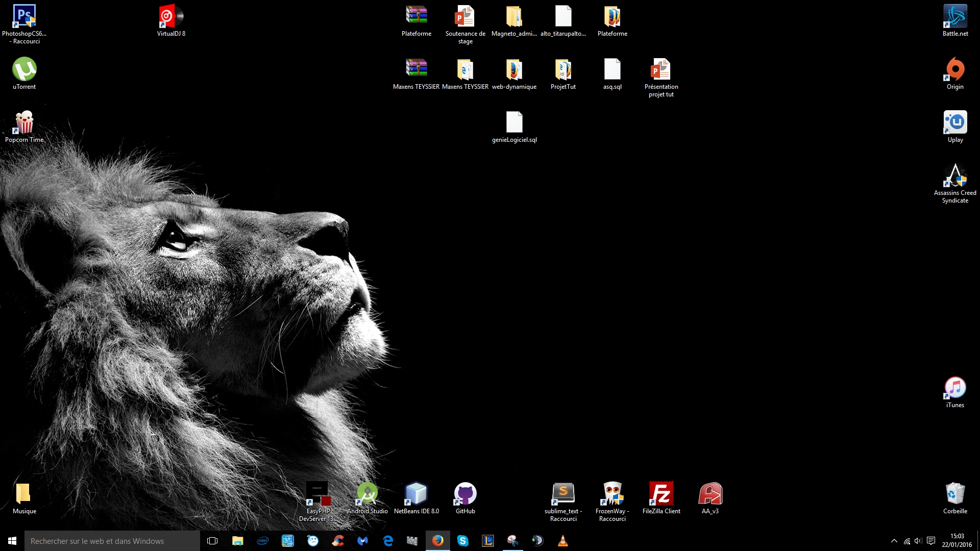Image resolution: width=980 pixels, height=551 pixels.
Task: Select the Origin desktop shortcut
Action: [955, 74]
